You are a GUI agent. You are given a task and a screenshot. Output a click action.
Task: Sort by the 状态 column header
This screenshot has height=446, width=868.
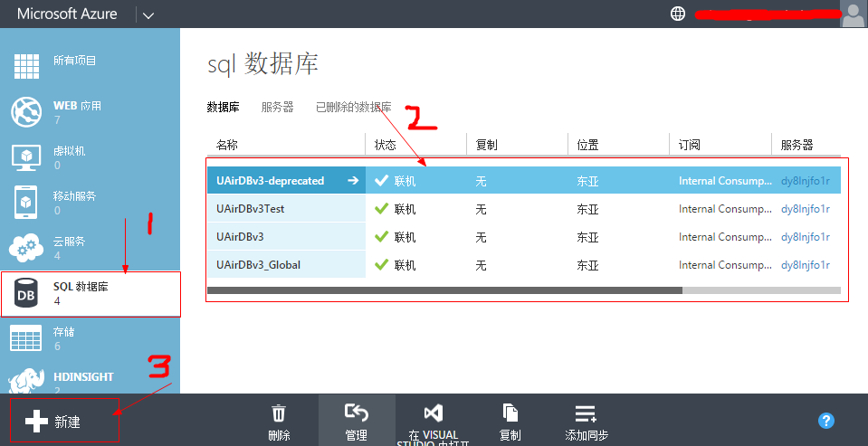click(386, 145)
